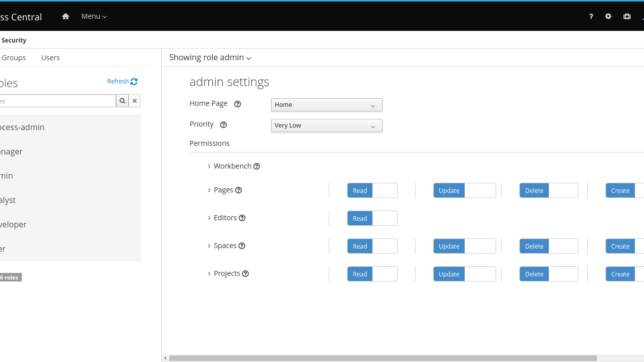Toggle the Editors Read permission switch
644x362 pixels.
pyautogui.click(x=372, y=218)
